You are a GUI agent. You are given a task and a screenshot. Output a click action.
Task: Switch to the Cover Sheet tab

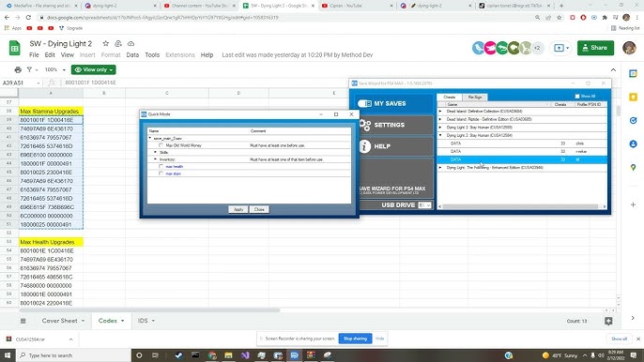click(59, 321)
